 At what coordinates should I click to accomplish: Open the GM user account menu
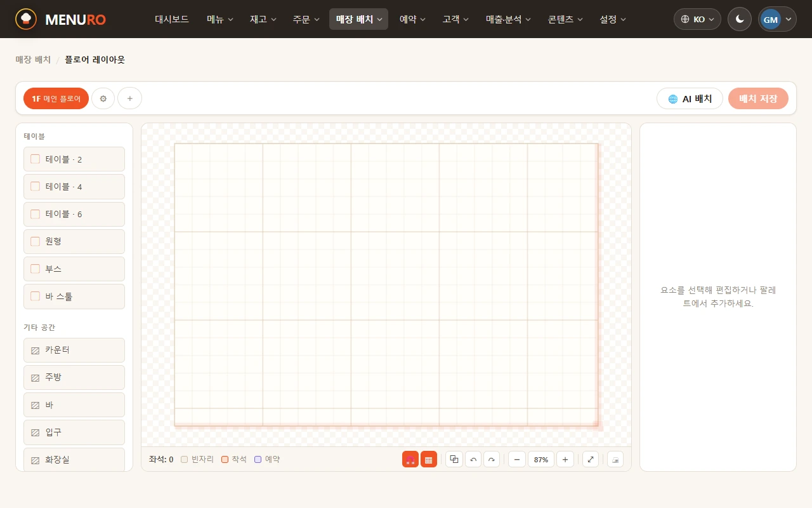click(777, 19)
